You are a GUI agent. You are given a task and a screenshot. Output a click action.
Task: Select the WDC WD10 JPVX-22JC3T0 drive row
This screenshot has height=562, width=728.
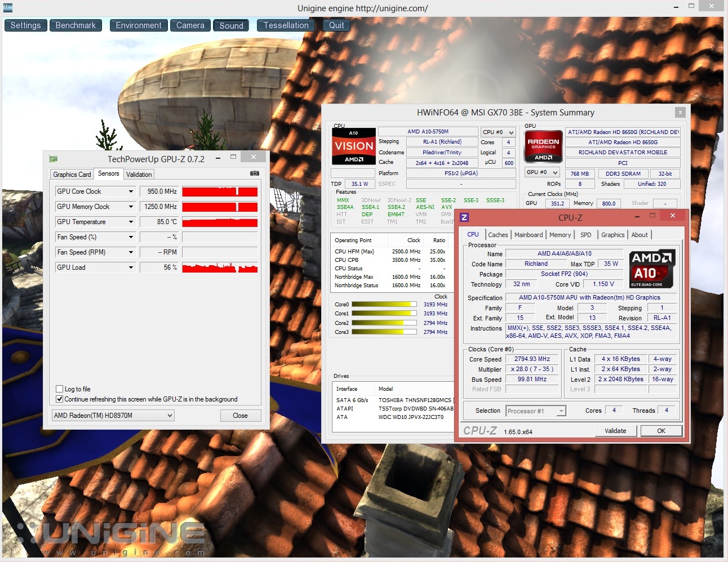[394, 417]
